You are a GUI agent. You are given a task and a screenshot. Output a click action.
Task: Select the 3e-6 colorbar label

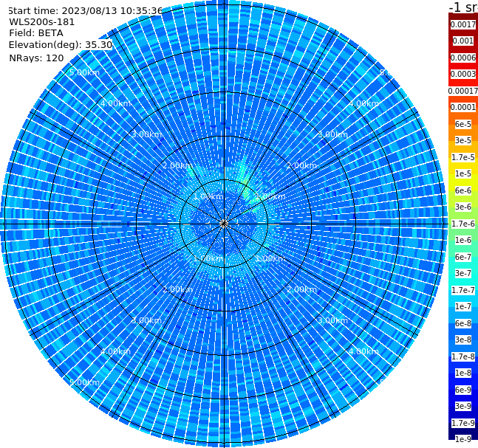coord(463,207)
